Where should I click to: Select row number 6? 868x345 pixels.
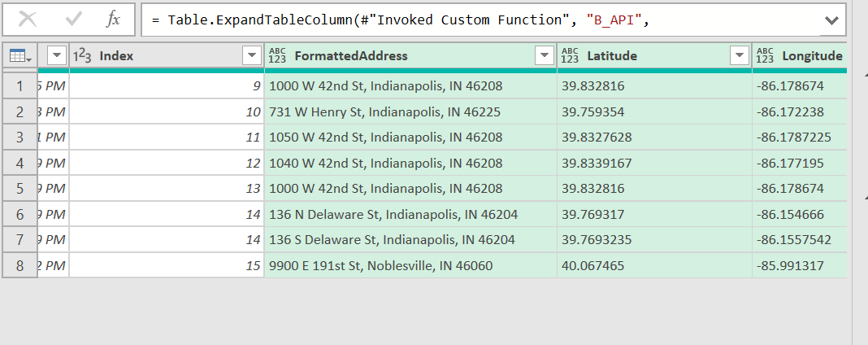click(x=20, y=214)
